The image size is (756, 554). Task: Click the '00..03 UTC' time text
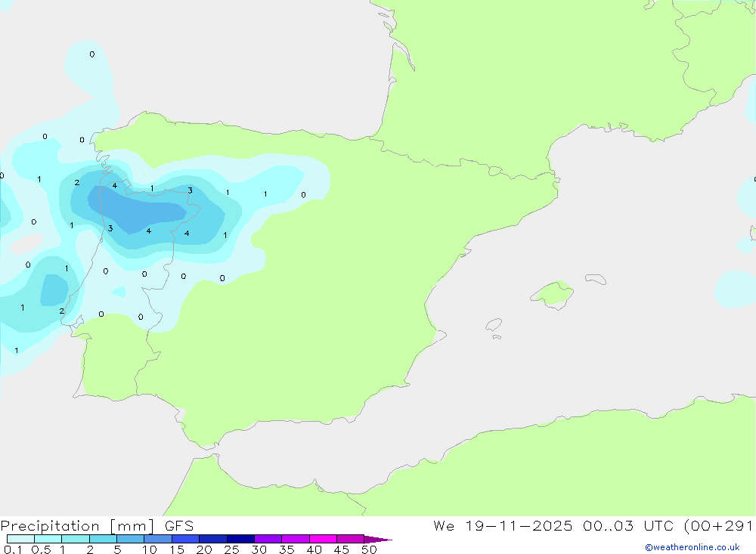(x=628, y=525)
